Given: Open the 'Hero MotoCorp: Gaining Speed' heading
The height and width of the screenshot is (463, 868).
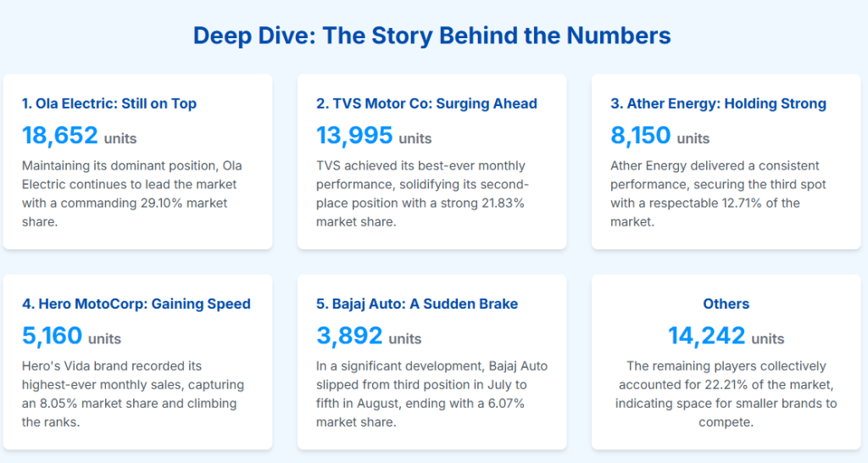Looking at the screenshot, I should coord(136,304).
